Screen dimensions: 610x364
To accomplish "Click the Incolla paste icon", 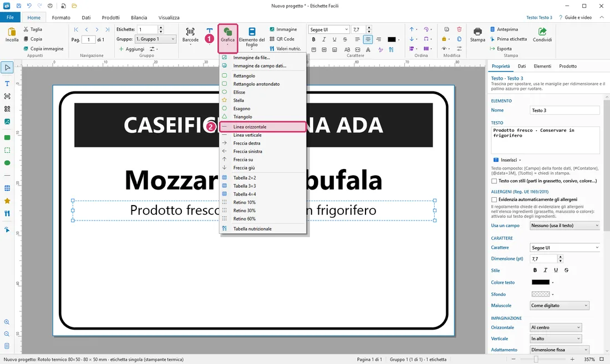I will tap(12, 32).
